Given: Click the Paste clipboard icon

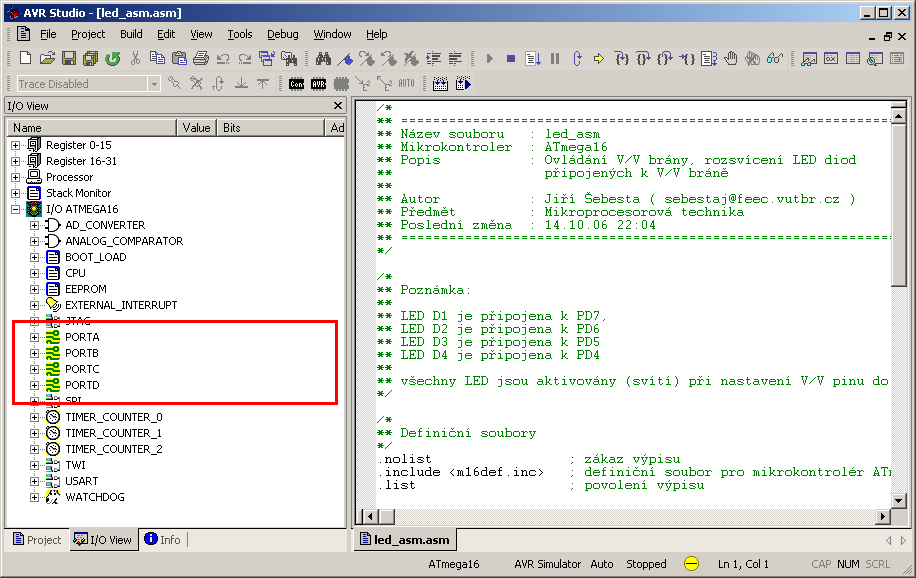Looking at the screenshot, I should click(179, 58).
